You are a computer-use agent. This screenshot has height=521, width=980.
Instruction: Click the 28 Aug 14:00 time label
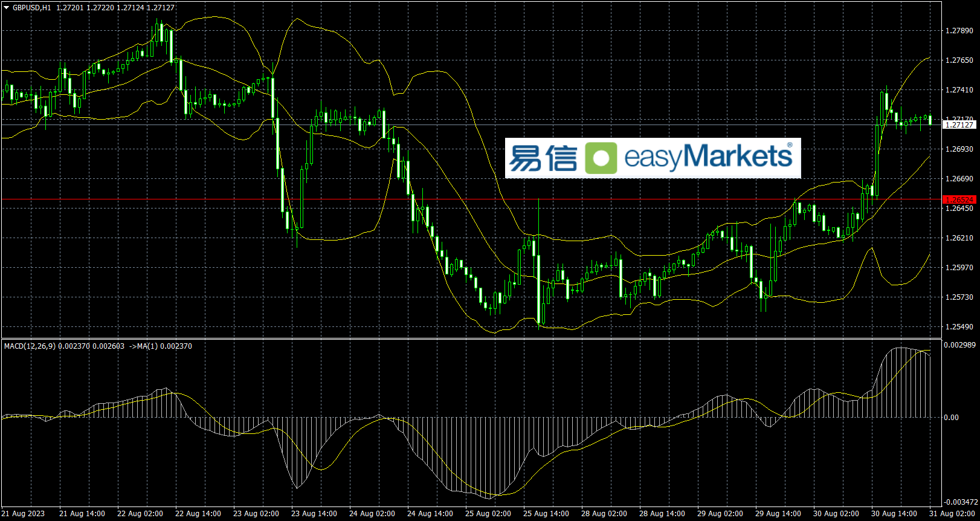pos(662,514)
